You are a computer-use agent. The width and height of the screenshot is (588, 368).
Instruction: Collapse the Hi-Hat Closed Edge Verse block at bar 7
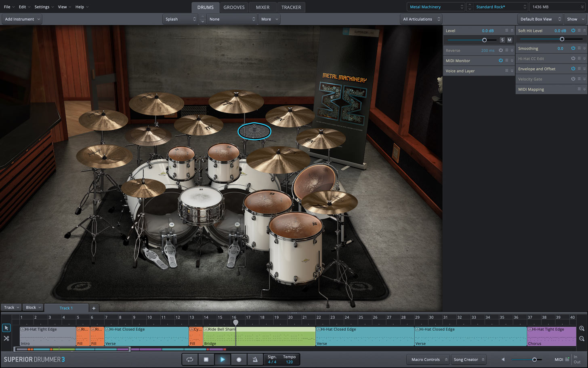(x=107, y=329)
